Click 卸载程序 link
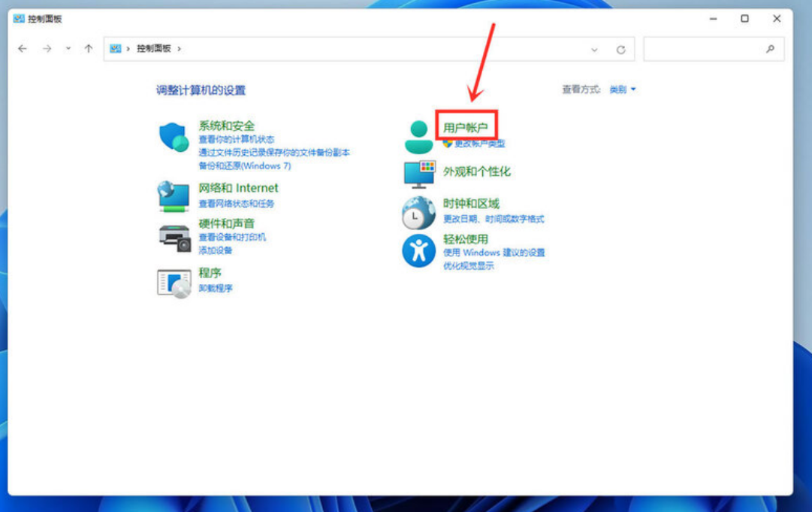This screenshot has height=512, width=812. [x=216, y=288]
